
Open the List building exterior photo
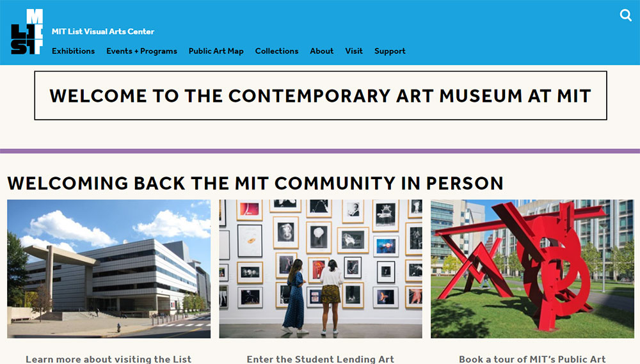(109, 269)
